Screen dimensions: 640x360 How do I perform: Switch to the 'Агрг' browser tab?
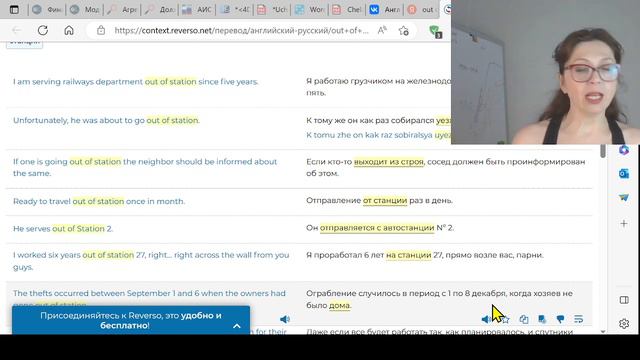click(122, 10)
